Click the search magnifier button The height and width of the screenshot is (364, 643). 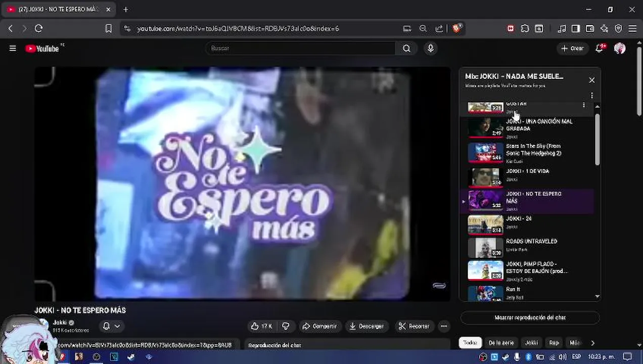tap(406, 49)
